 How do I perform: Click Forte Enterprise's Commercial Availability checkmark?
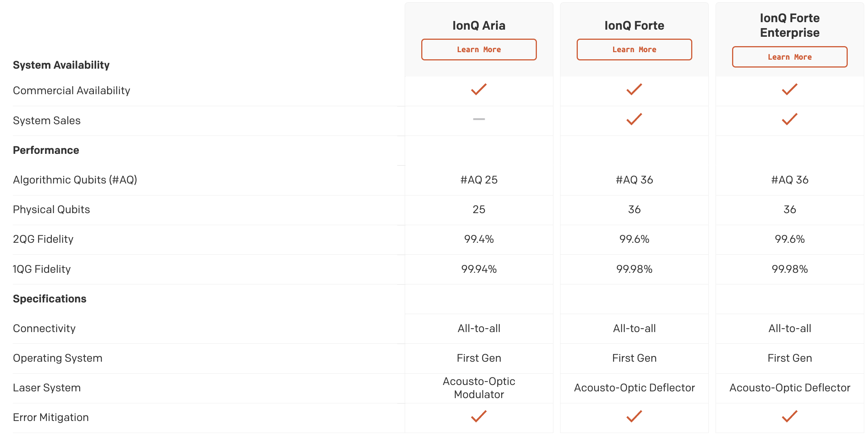[x=790, y=89]
